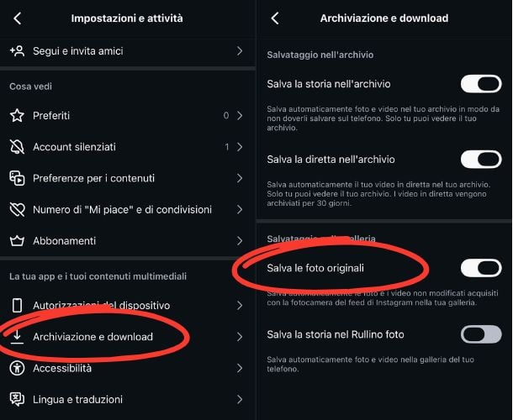Toggle Salva la storia nell'archivio switch
Screen dimensions: 513x420
481,84
